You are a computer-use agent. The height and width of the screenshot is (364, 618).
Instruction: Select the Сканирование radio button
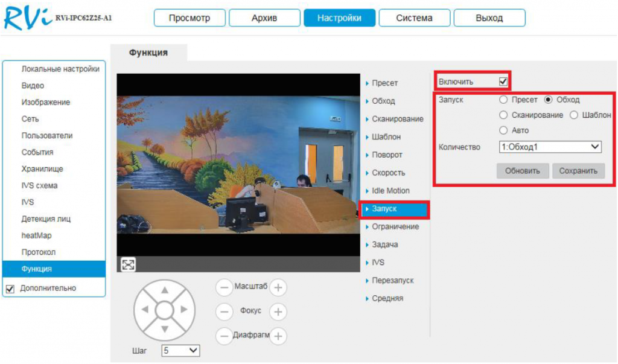503,115
